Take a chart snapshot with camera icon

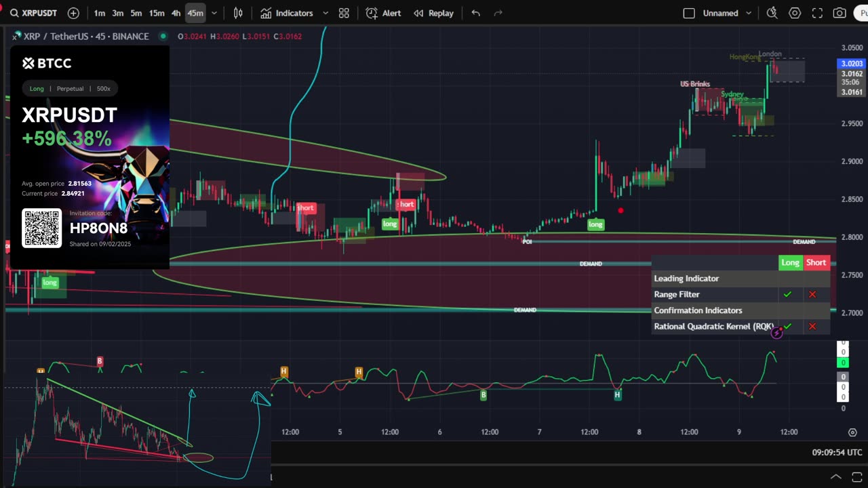point(840,13)
